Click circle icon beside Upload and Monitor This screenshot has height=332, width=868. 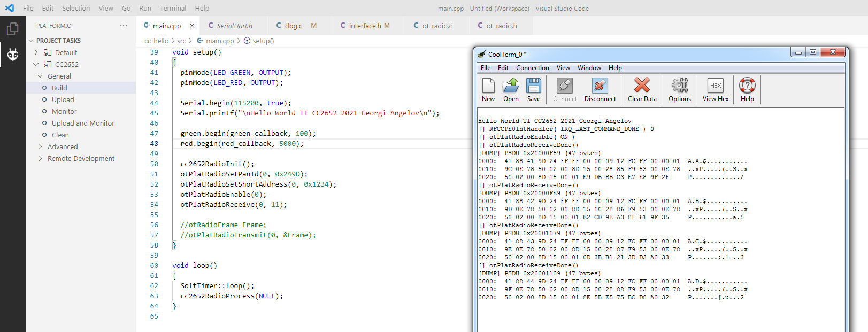pyautogui.click(x=44, y=123)
